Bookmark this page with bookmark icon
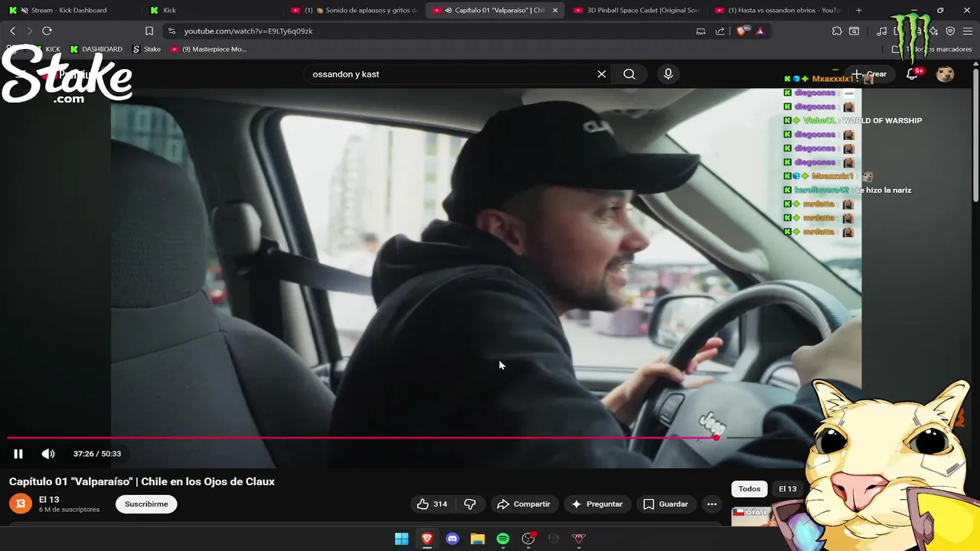The width and height of the screenshot is (980, 551). coord(149,31)
